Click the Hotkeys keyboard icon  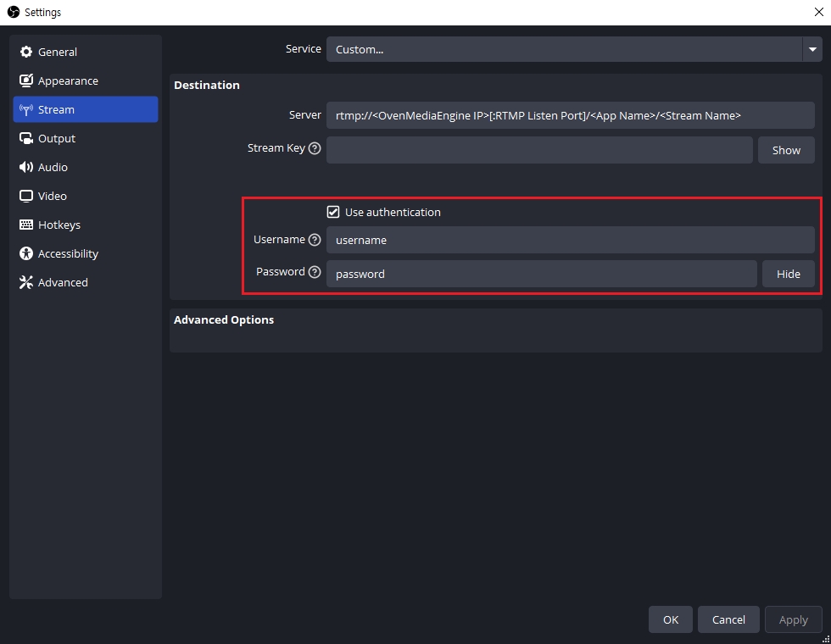(26, 225)
